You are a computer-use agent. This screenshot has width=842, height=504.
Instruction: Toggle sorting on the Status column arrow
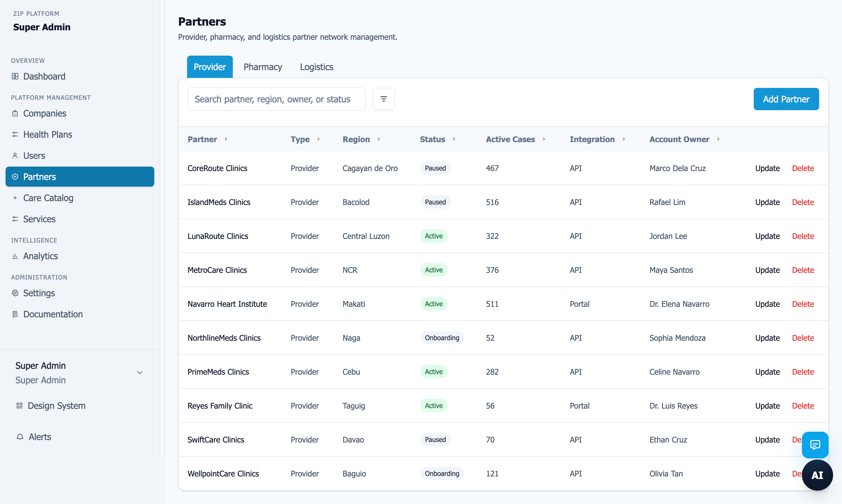click(454, 139)
